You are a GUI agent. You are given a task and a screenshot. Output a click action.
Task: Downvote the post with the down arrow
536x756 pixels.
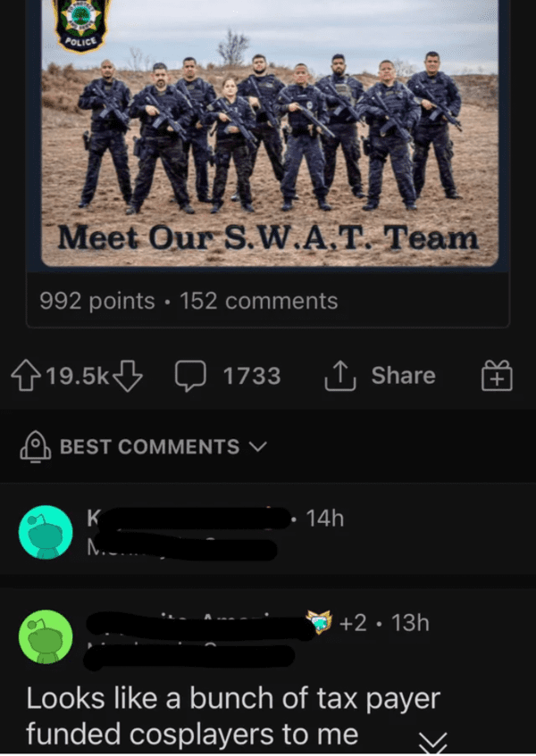click(128, 376)
